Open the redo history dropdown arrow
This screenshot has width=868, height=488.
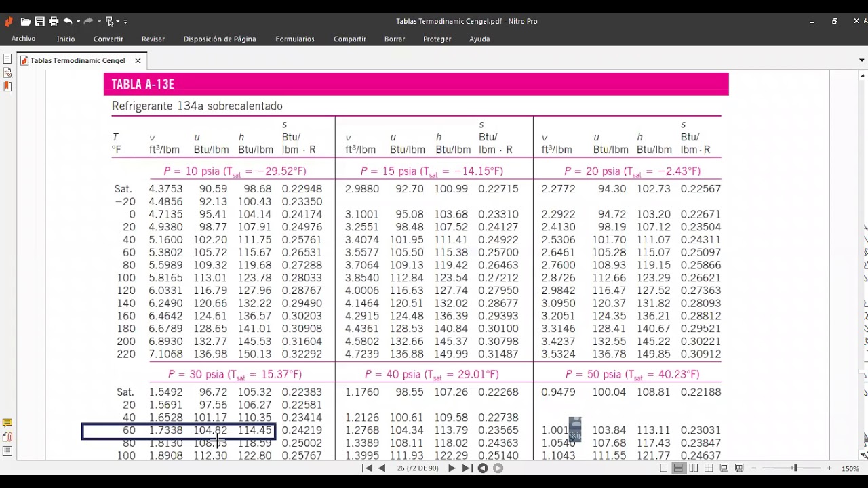pos(99,22)
